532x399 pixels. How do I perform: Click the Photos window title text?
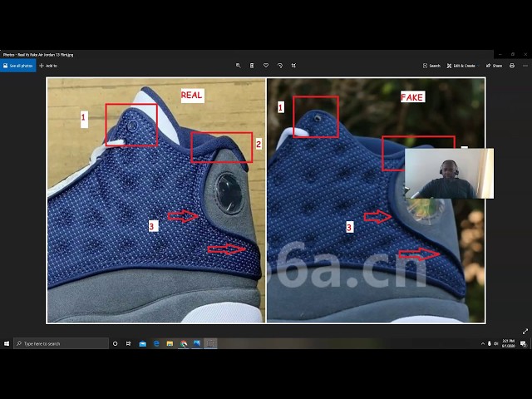pyautogui.click(x=38, y=55)
